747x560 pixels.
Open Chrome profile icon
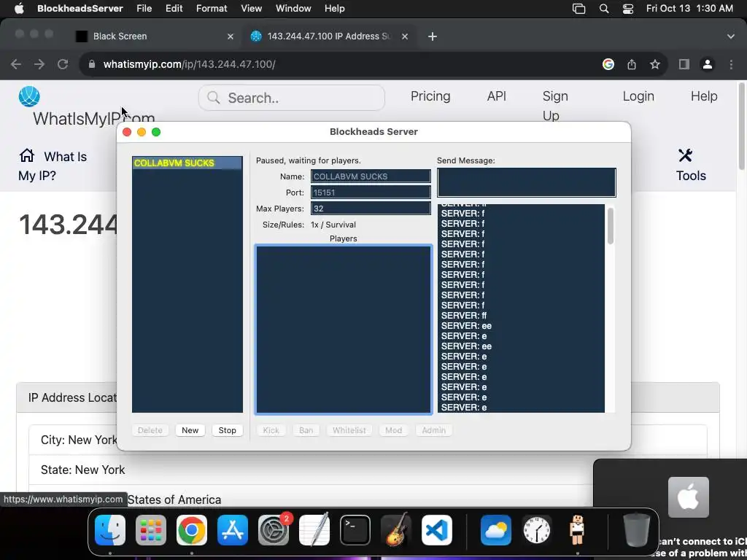[708, 64]
